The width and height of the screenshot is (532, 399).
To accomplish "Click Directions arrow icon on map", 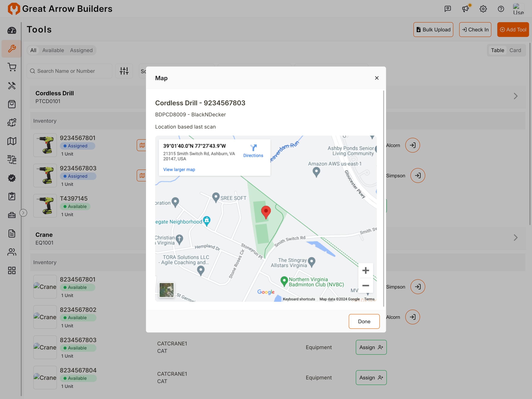I will point(253,148).
